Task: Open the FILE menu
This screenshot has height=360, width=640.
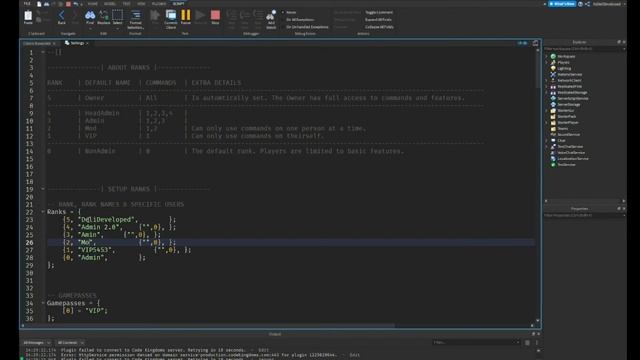Action: tap(27, 4)
